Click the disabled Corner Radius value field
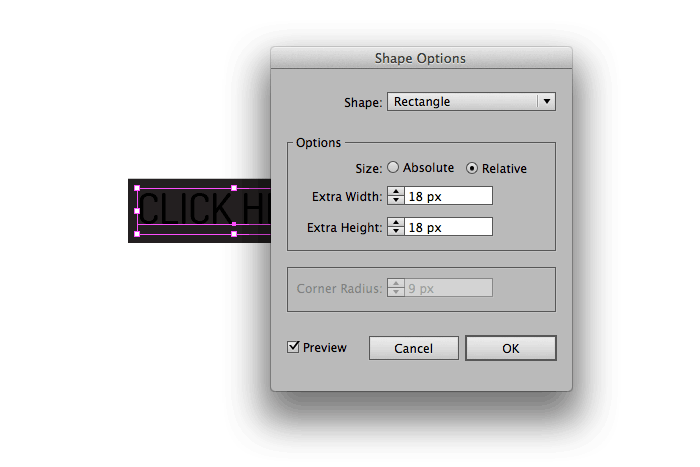The image size is (700, 467). (448, 288)
